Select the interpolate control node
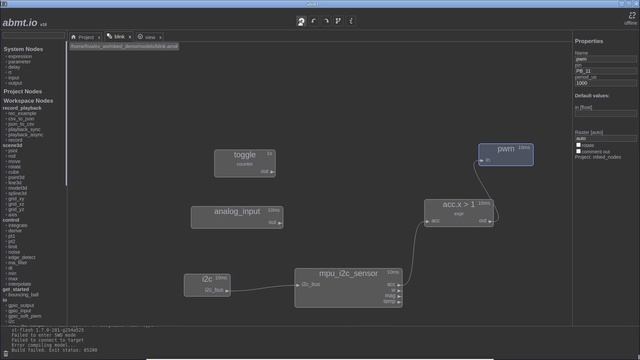 pos(19,284)
